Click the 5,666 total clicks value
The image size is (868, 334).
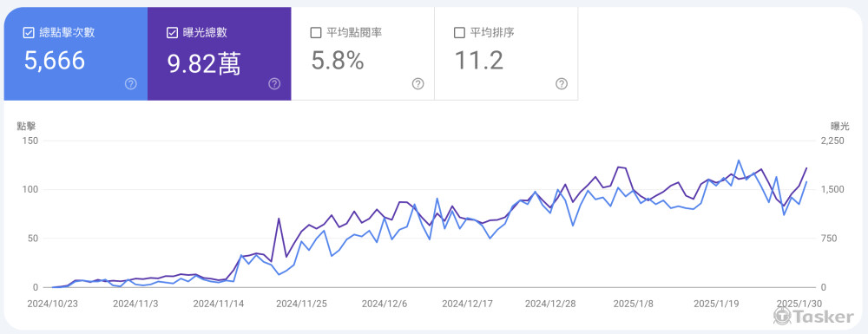click(x=54, y=60)
